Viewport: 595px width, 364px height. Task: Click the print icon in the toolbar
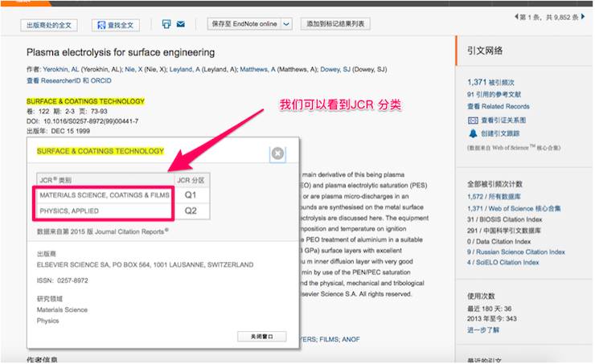click(x=166, y=24)
